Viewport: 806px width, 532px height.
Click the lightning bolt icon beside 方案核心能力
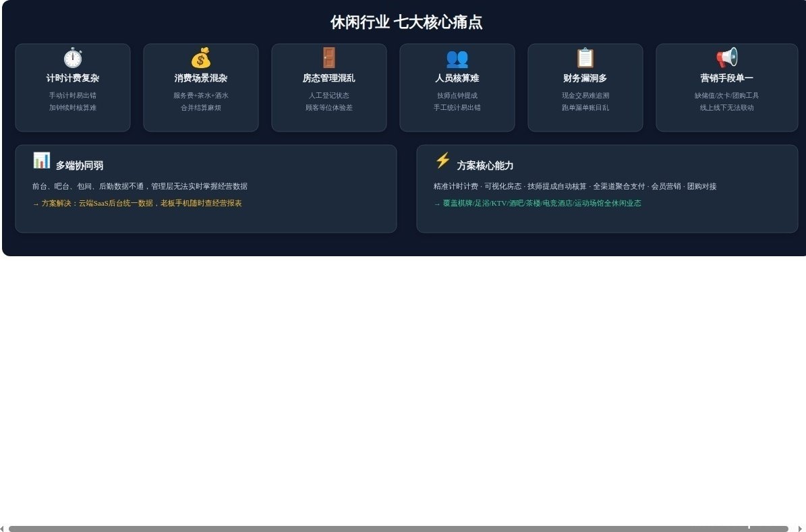(x=442, y=160)
